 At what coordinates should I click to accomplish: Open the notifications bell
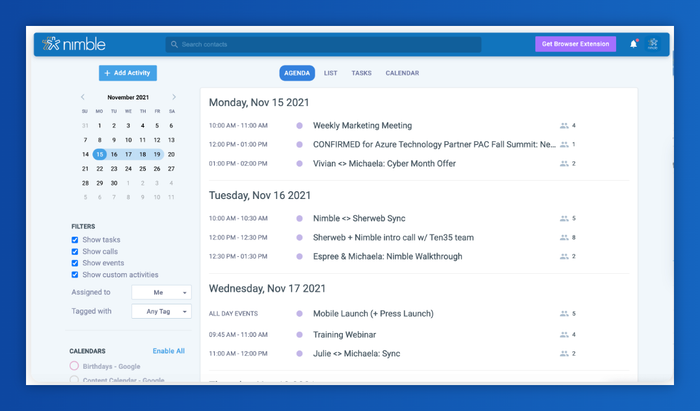tap(633, 44)
